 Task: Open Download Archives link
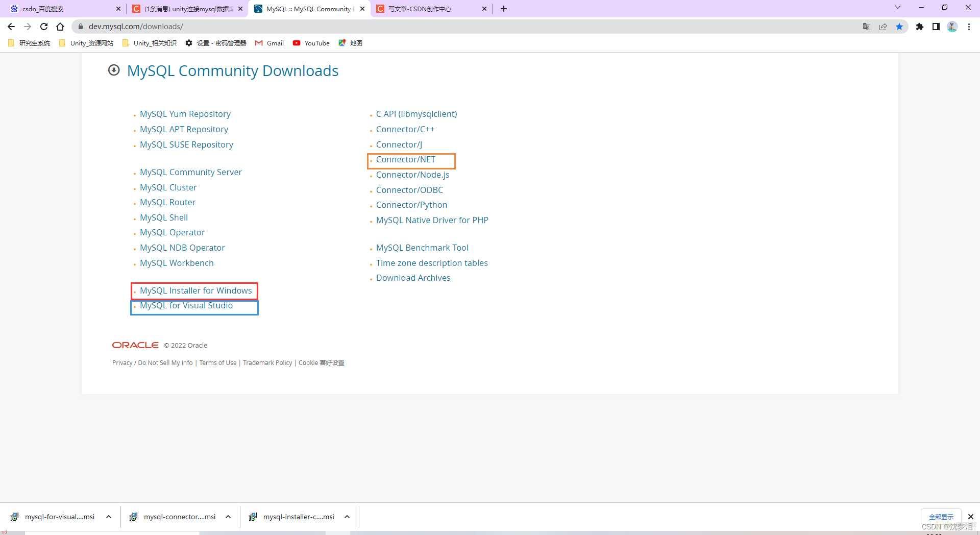click(413, 278)
